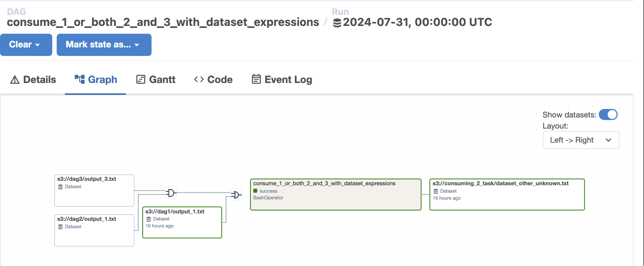The height and width of the screenshot is (266, 644).
Task: Toggle the Show datasets switch
Action: coord(608,114)
